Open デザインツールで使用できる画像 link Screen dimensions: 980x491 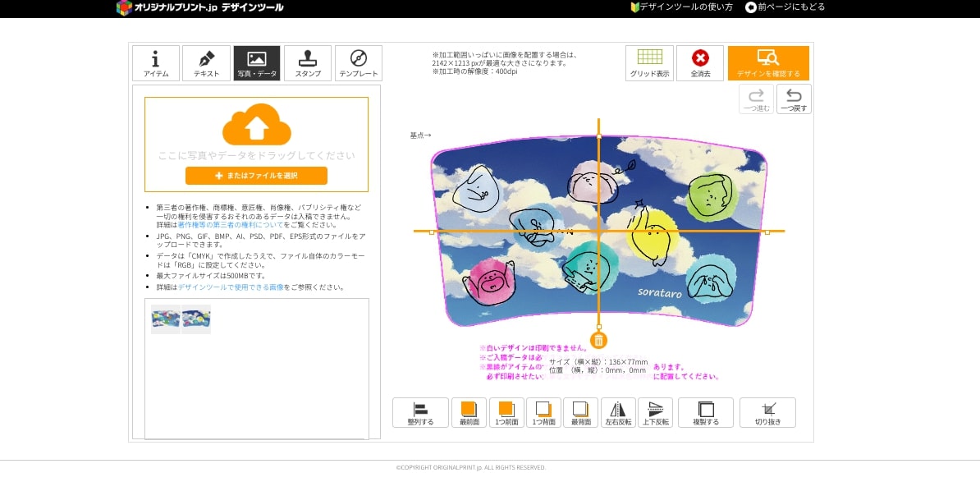(231, 287)
